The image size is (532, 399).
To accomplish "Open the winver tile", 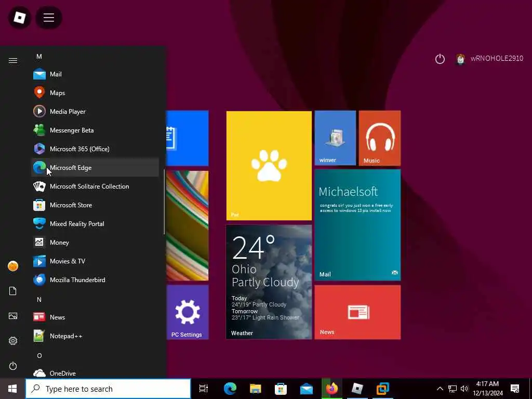I will coord(335,138).
